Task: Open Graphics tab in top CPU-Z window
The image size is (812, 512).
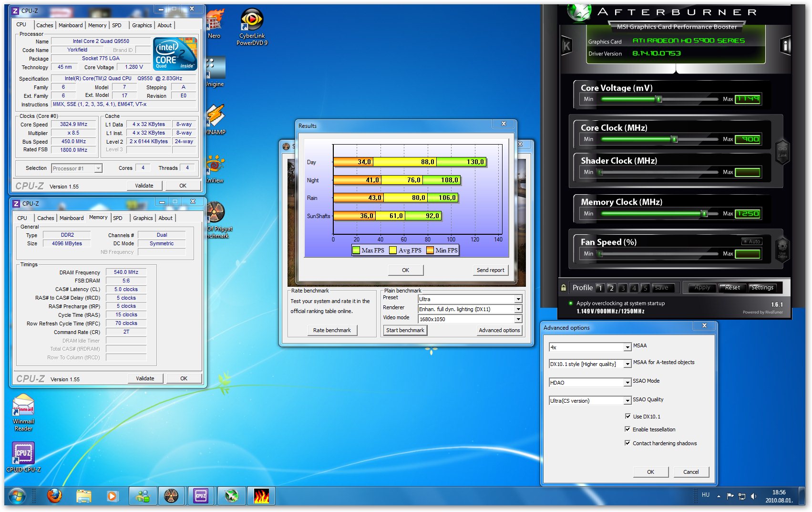Action: tap(142, 25)
